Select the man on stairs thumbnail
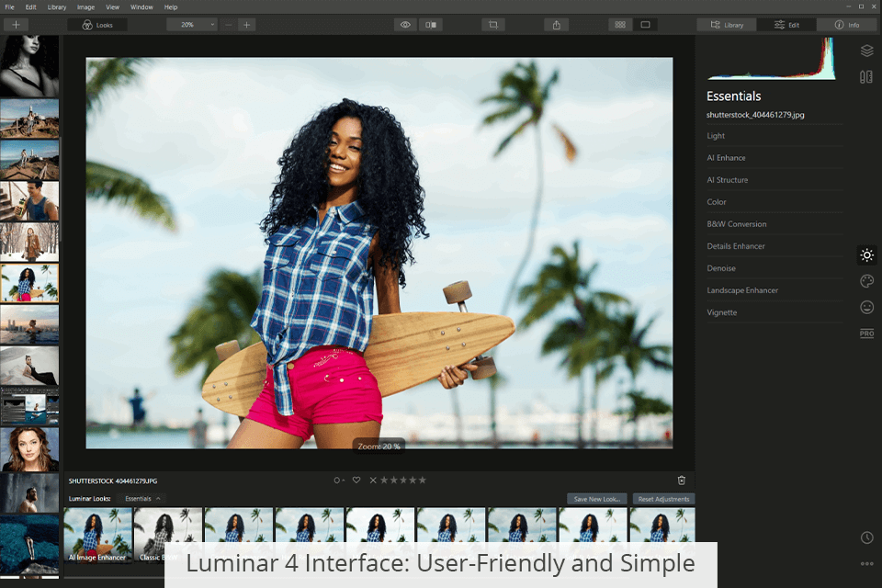 point(29,201)
